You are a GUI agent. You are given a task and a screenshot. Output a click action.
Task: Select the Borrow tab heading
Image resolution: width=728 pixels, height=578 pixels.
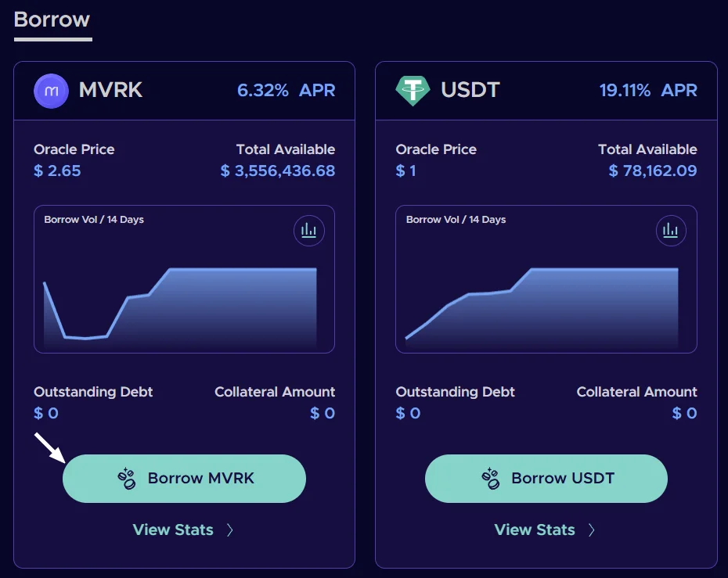(52, 20)
